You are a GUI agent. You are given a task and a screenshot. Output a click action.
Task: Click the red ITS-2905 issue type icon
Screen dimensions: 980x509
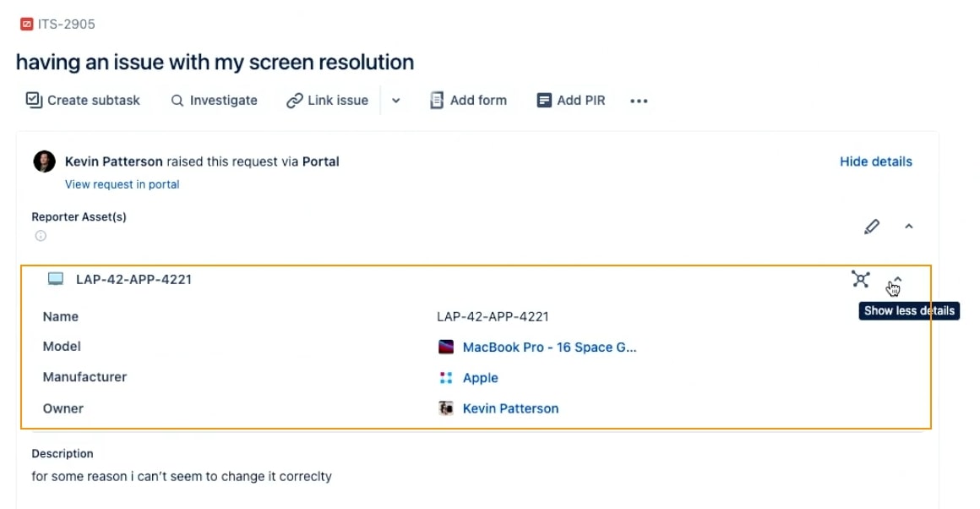[26, 25]
